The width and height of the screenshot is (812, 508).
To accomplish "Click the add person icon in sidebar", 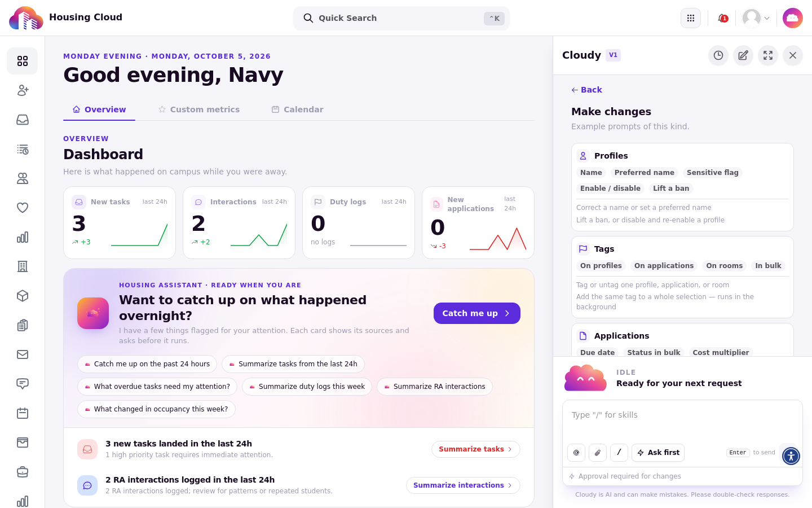I will point(23,90).
